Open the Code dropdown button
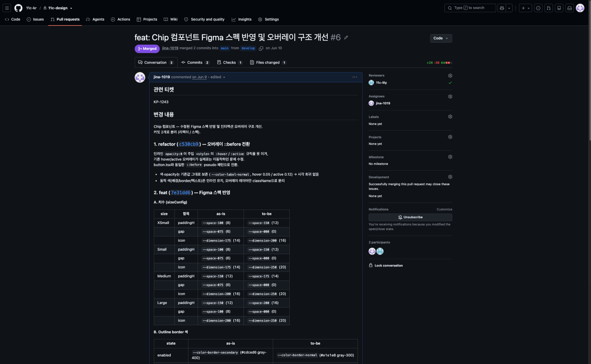591x364 pixels. tap(441, 38)
